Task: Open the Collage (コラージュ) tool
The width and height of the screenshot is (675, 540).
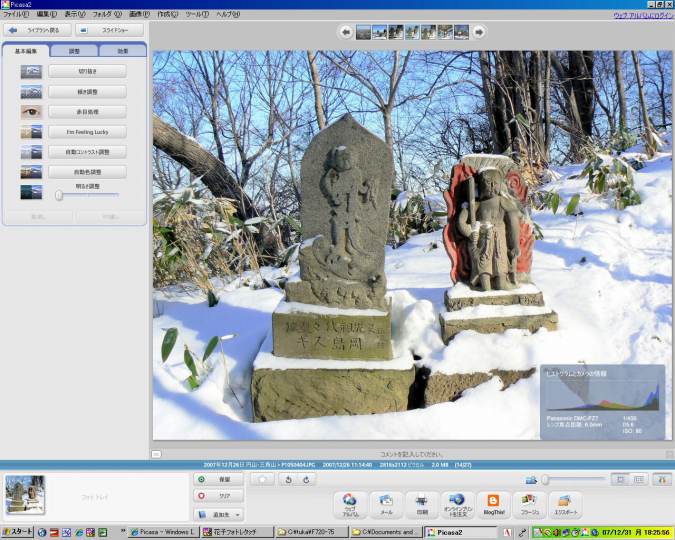Action: (529, 502)
